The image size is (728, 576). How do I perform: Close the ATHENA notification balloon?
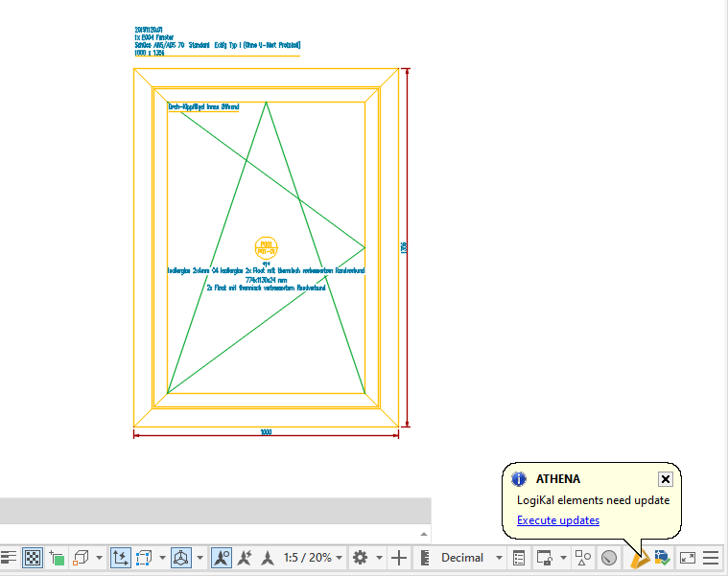666,479
